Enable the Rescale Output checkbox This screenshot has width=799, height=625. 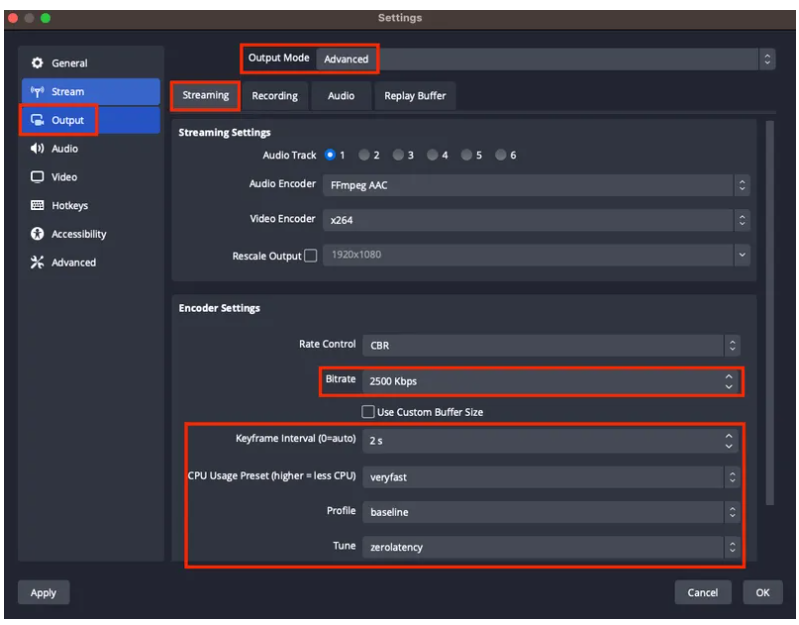(x=310, y=256)
